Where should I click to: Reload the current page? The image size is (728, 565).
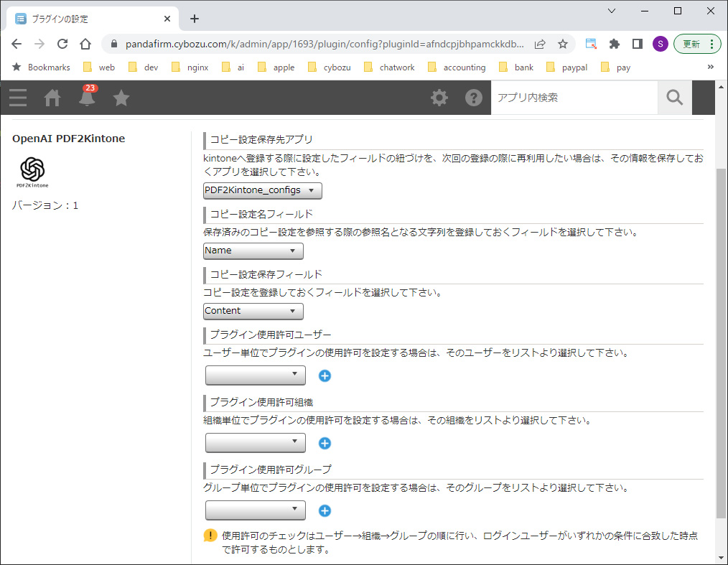(x=62, y=44)
